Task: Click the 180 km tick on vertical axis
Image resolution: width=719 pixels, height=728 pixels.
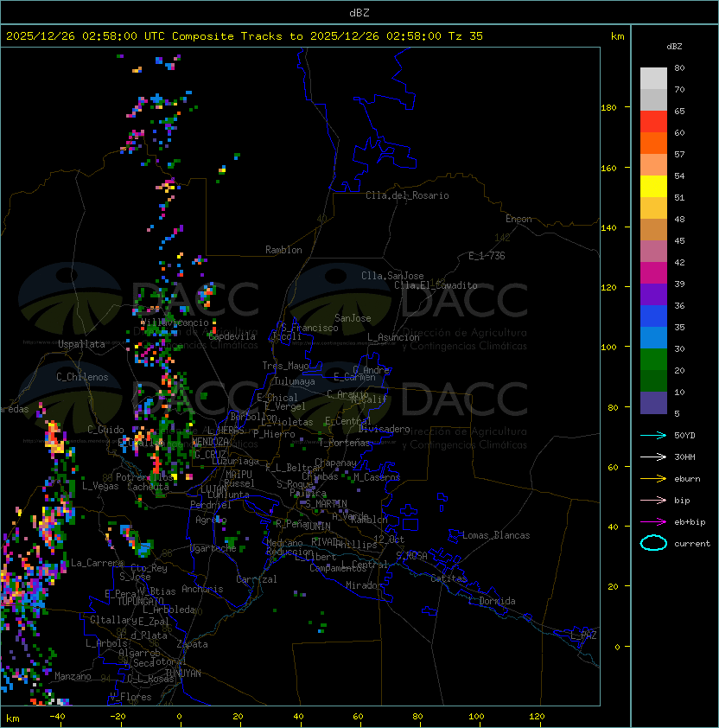Action: click(608, 108)
